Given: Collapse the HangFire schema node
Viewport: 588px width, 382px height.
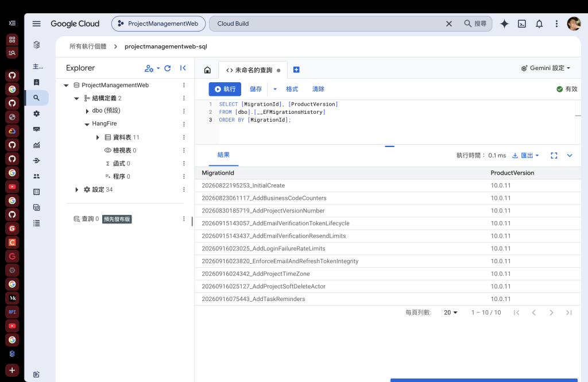Looking at the screenshot, I should click(87, 124).
